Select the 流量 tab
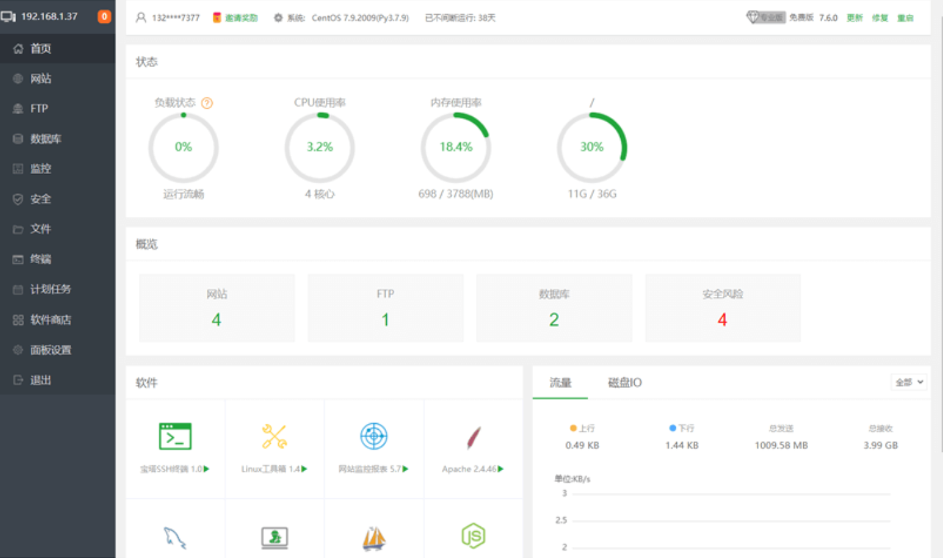 pos(560,383)
